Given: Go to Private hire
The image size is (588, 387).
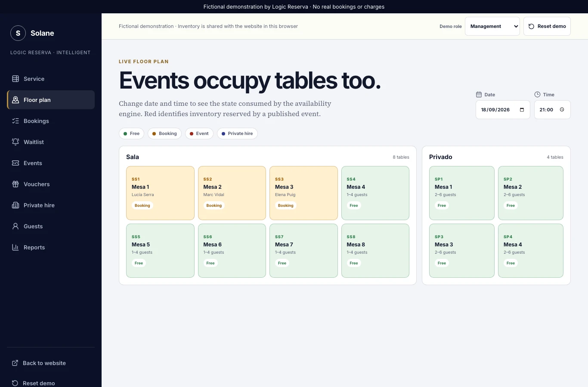Looking at the screenshot, I should 51,205.
